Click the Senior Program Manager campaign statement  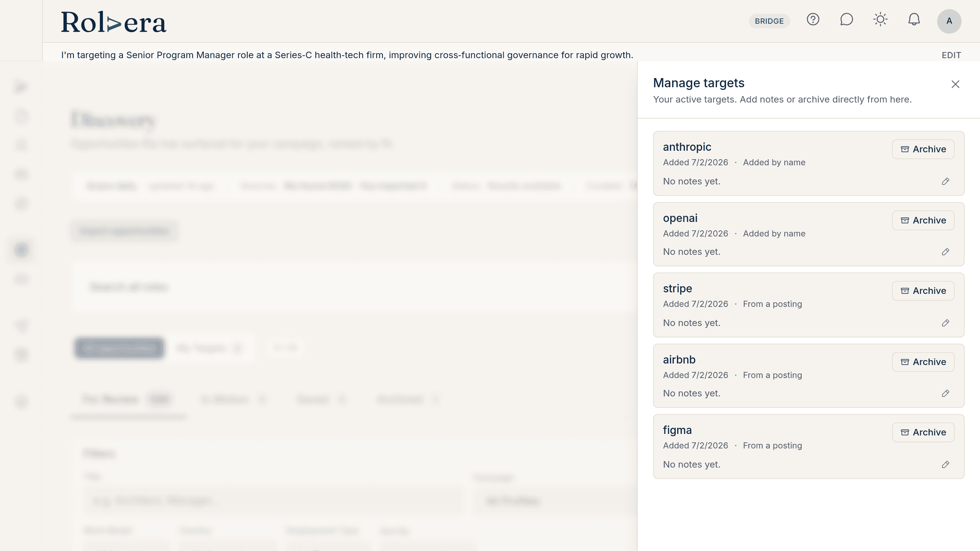(x=347, y=55)
